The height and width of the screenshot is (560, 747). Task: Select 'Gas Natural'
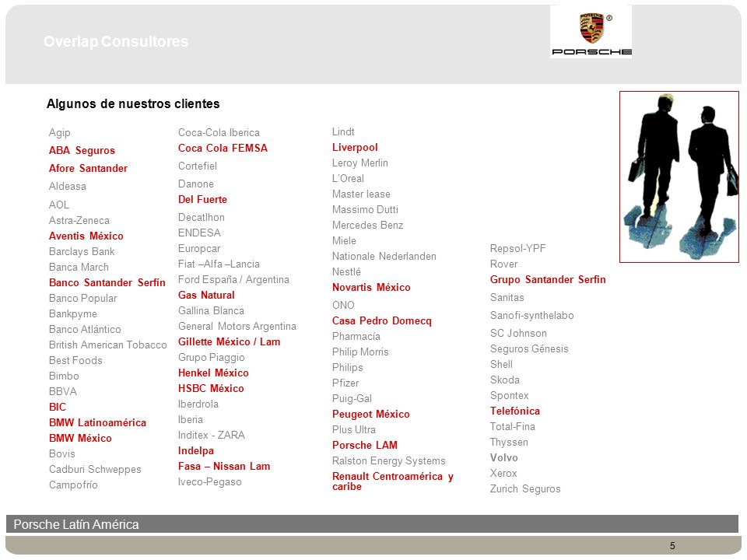point(206,296)
